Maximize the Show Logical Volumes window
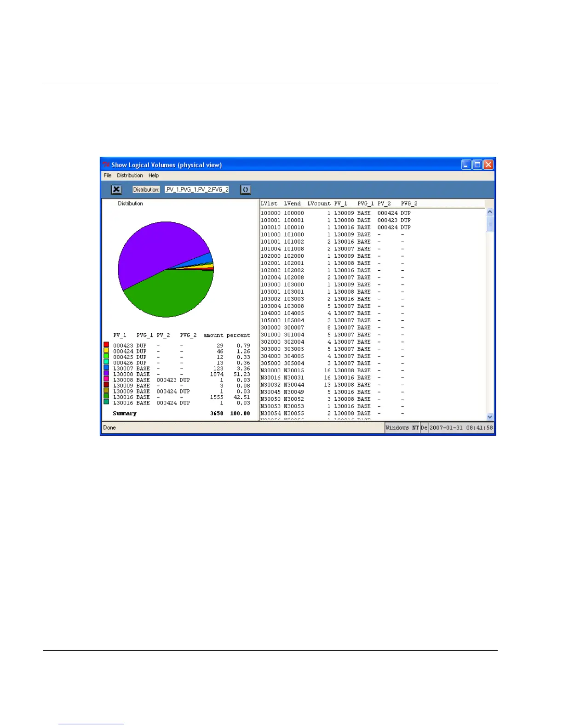This screenshot has height=728, width=563. [x=477, y=165]
